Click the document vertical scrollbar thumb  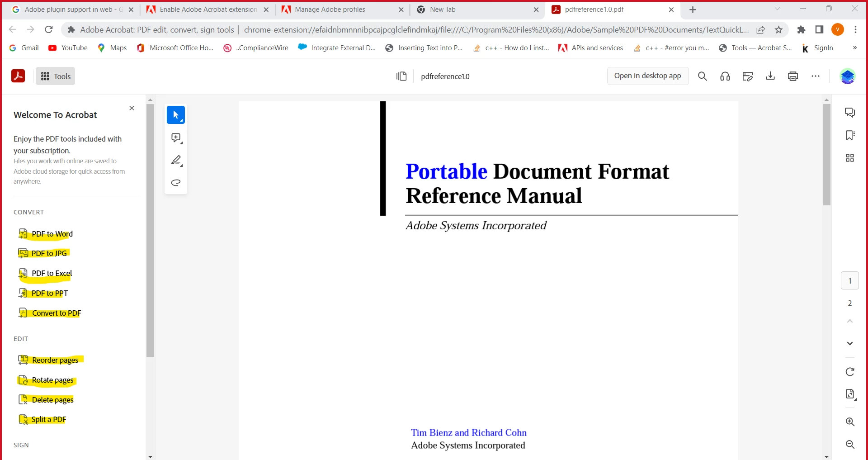[826, 154]
